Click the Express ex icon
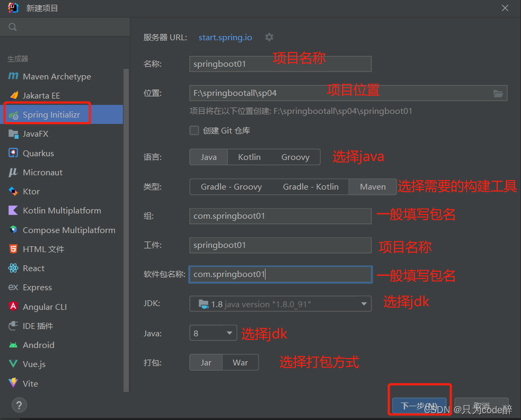The image size is (521, 420). 13,287
